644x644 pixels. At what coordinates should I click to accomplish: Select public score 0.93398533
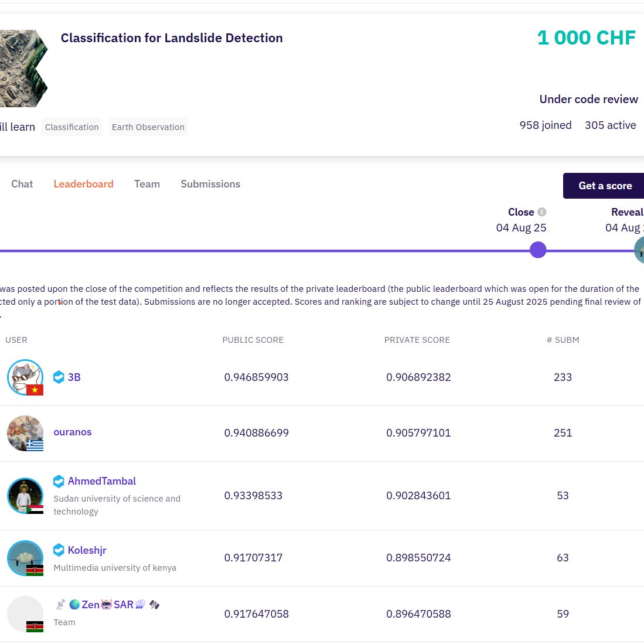253,495
